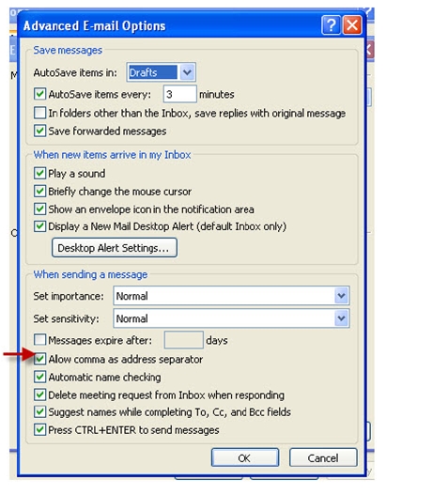Close the Advanced E-mail Options dialog
448x495 pixels.
(x=352, y=25)
